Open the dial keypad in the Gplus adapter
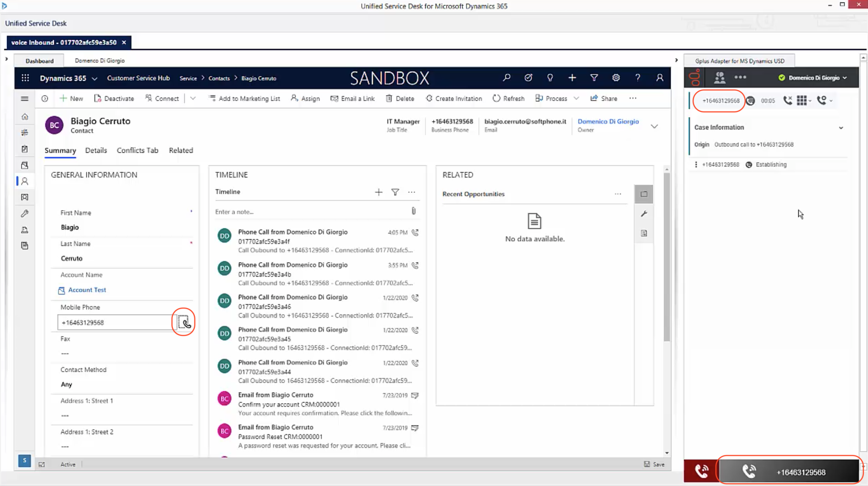 [x=802, y=100]
